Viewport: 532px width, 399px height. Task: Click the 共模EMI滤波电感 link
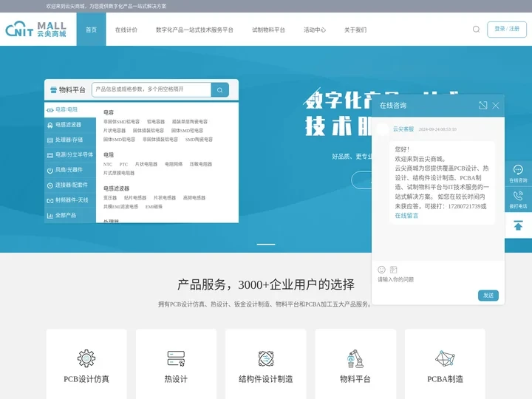pyautogui.click(x=120, y=207)
